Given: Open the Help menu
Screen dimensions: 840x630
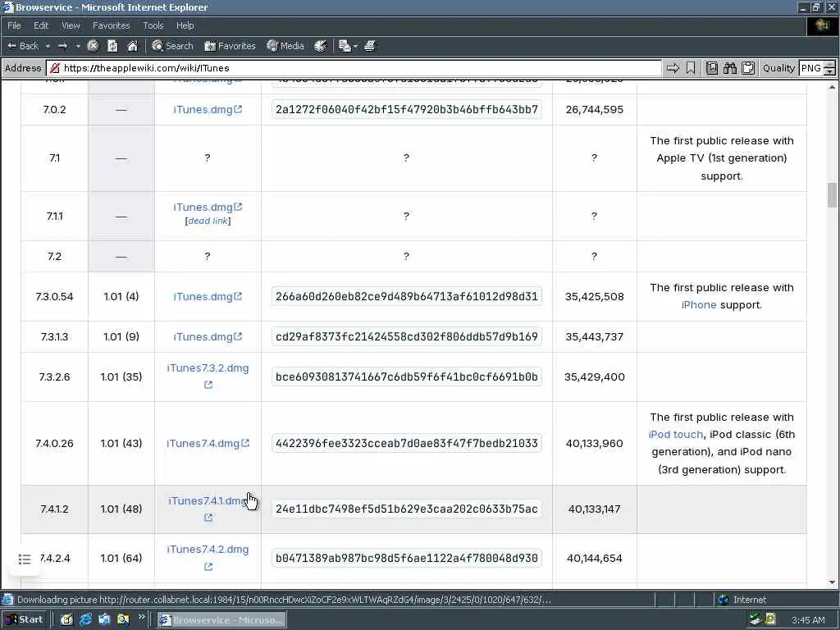Looking at the screenshot, I should (x=185, y=25).
